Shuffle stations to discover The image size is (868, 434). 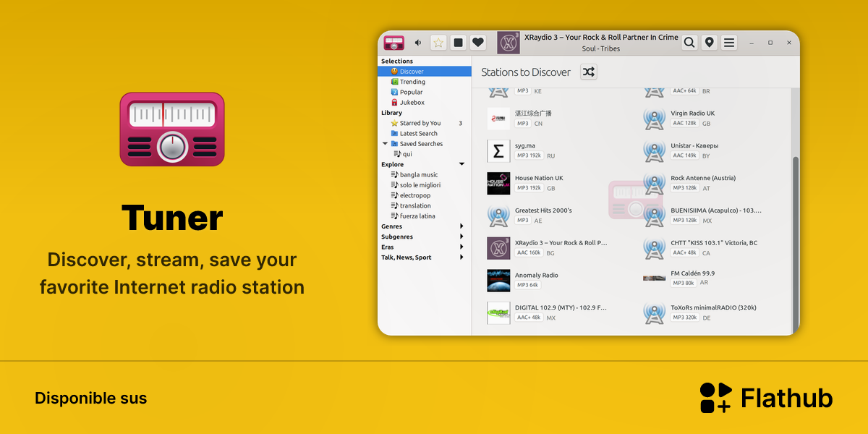(x=589, y=72)
